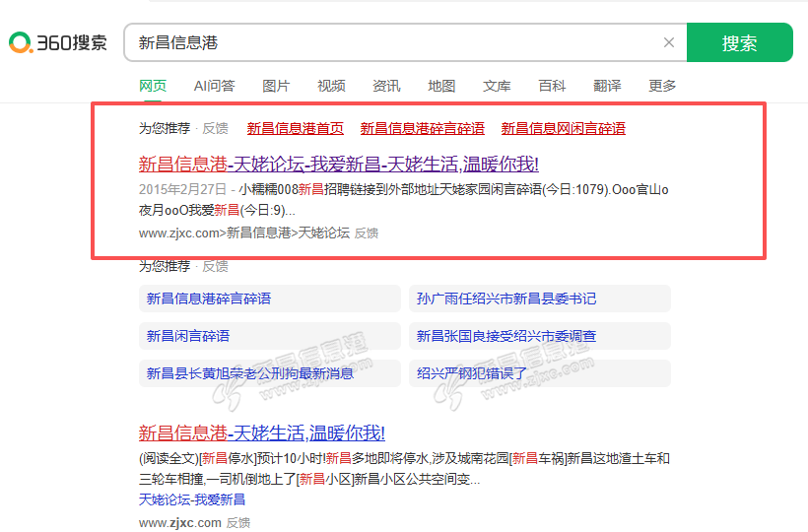
Task: Click the 2015年2月27日 date text
Action: point(182,189)
